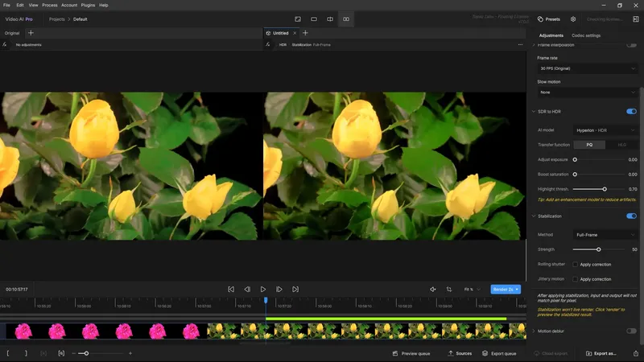This screenshot has height=362, width=644.
Task: Mute audio with the speaker icon
Action: pos(432,289)
